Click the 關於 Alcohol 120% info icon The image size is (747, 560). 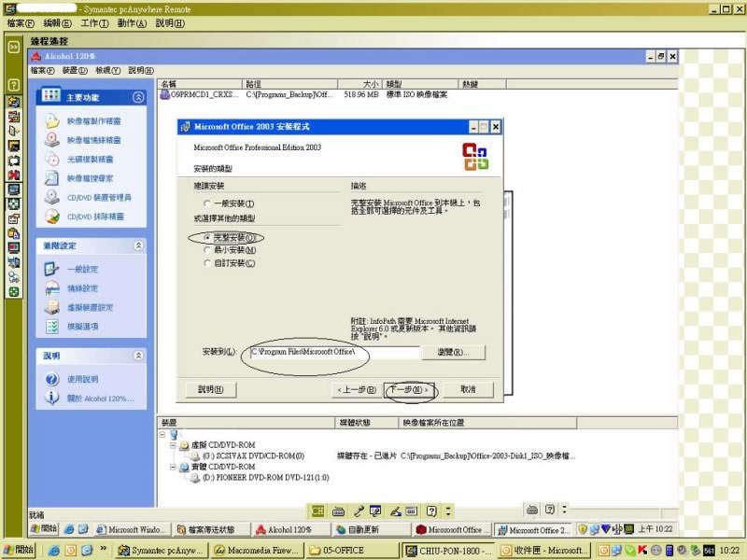click(52, 398)
